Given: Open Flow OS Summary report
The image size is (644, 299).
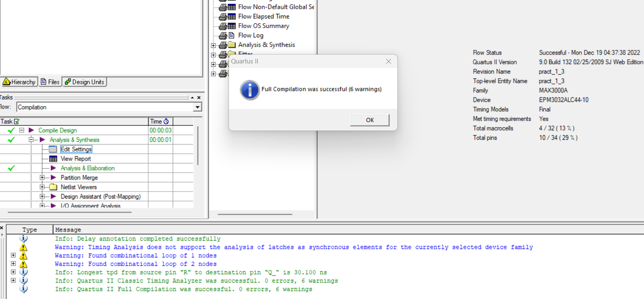Looking at the screenshot, I should click(263, 26).
